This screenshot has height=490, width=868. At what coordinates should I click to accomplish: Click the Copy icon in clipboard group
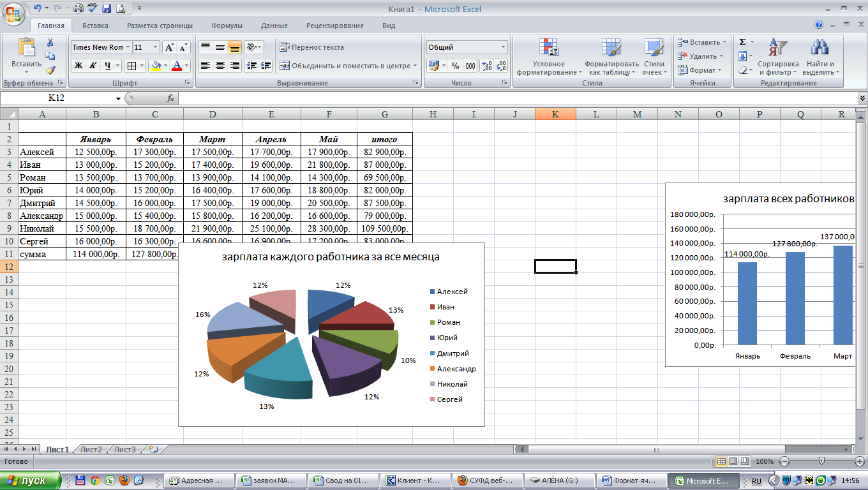pos(50,56)
